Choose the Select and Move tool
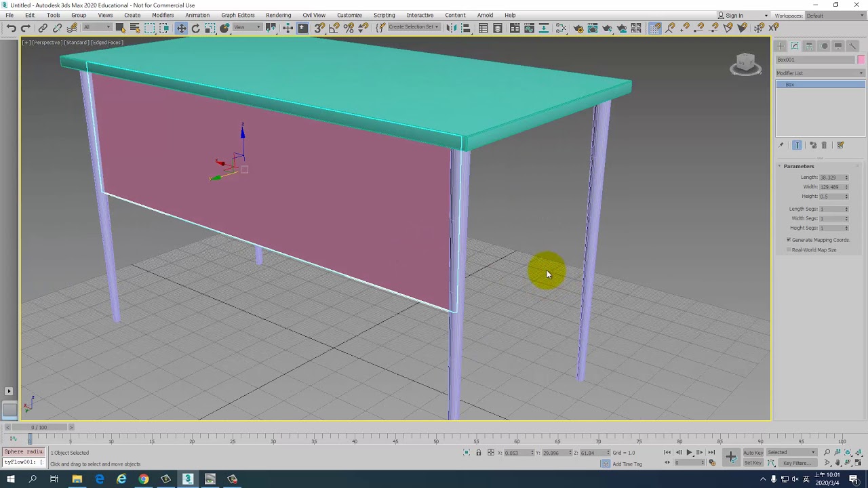 (181, 28)
